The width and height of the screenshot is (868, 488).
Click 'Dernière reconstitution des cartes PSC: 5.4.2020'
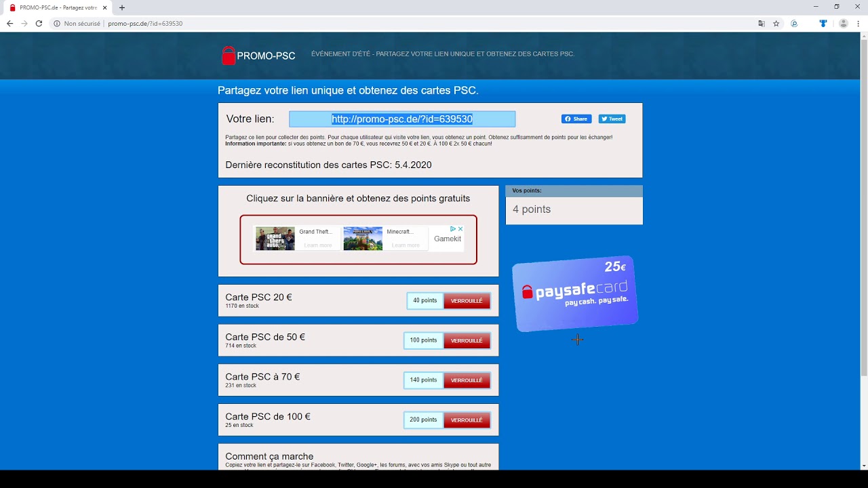tap(328, 165)
